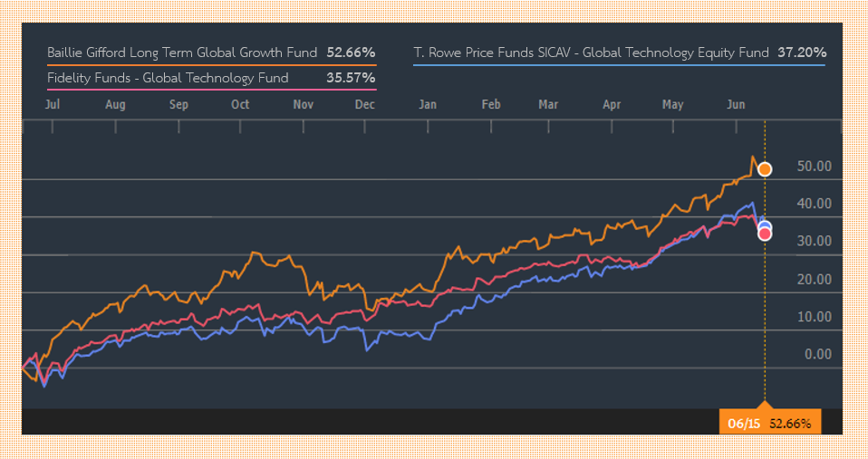Image resolution: width=868 pixels, height=459 pixels.
Task: Click the 06/15 52.66% date tooltip
Action: [x=770, y=423]
